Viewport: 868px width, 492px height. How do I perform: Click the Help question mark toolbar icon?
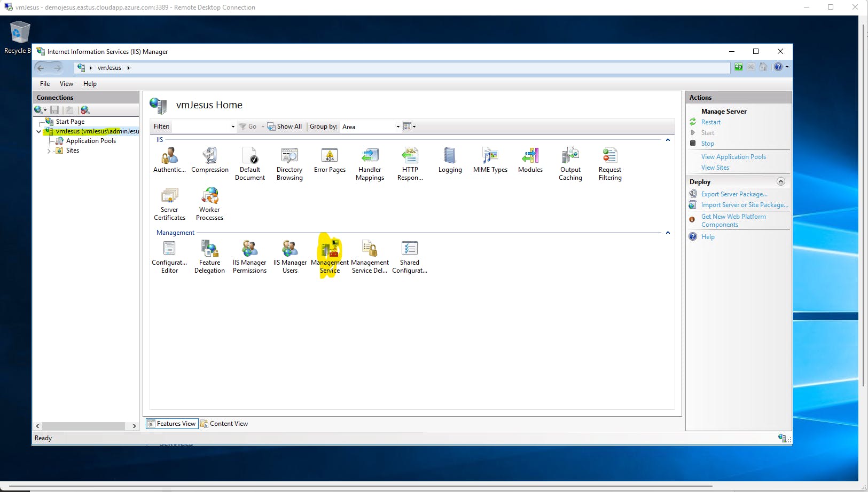(x=778, y=67)
